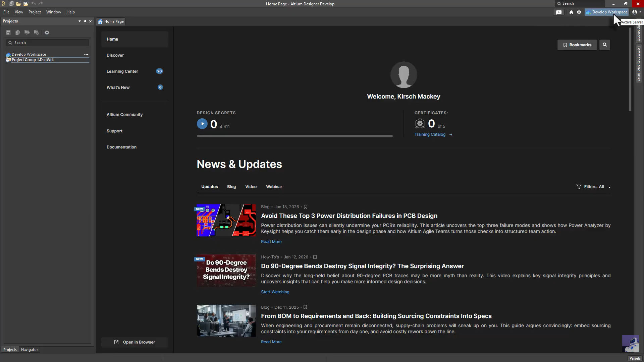Click the magnifier search button beside Bookmarks
644x362 pixels.
(x=605, y=45)
